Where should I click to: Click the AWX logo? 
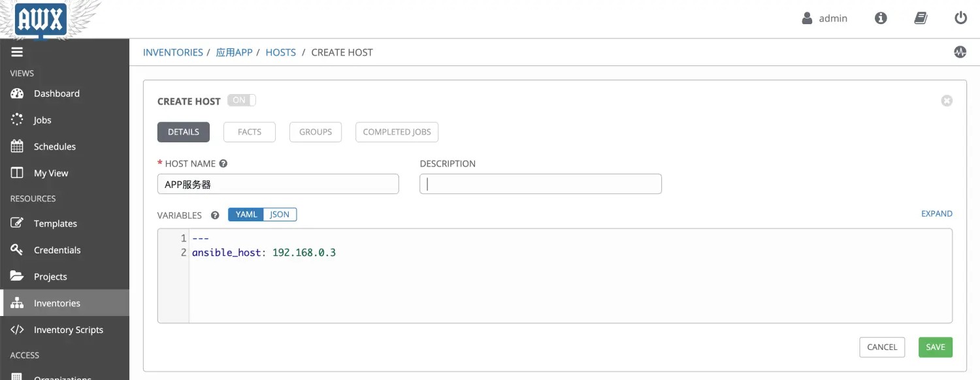click(x=41, y=20)
